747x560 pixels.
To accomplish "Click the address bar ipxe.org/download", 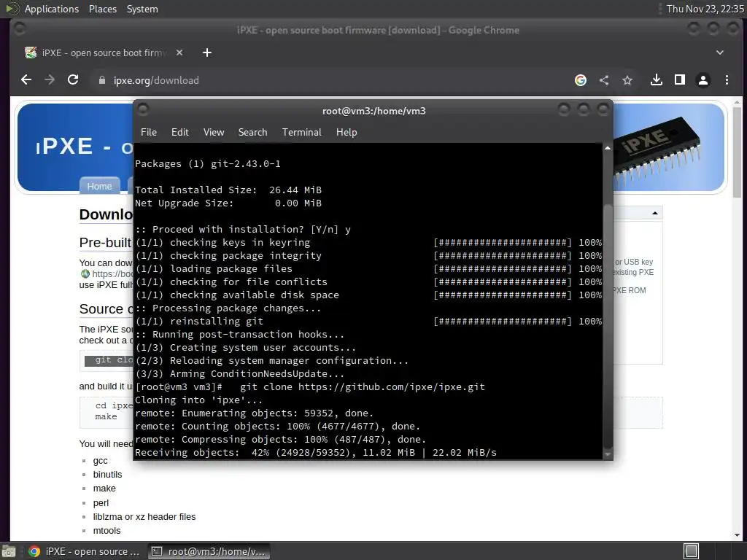I will [156, 80].
